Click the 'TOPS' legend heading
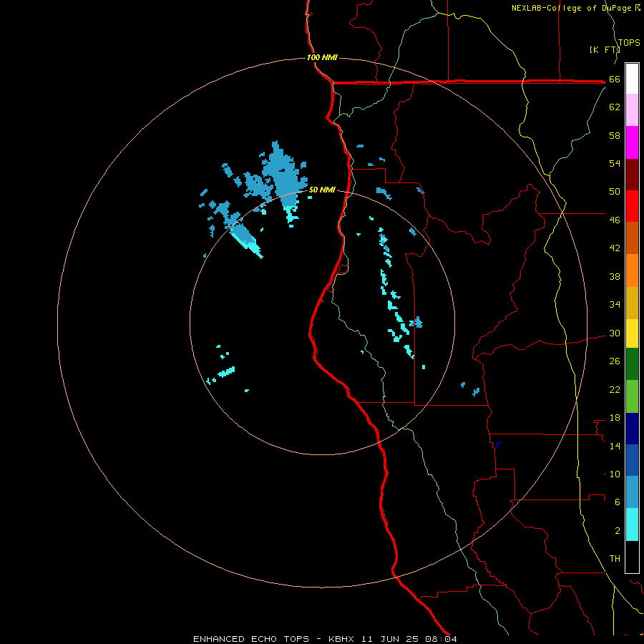 coord(629,42)
